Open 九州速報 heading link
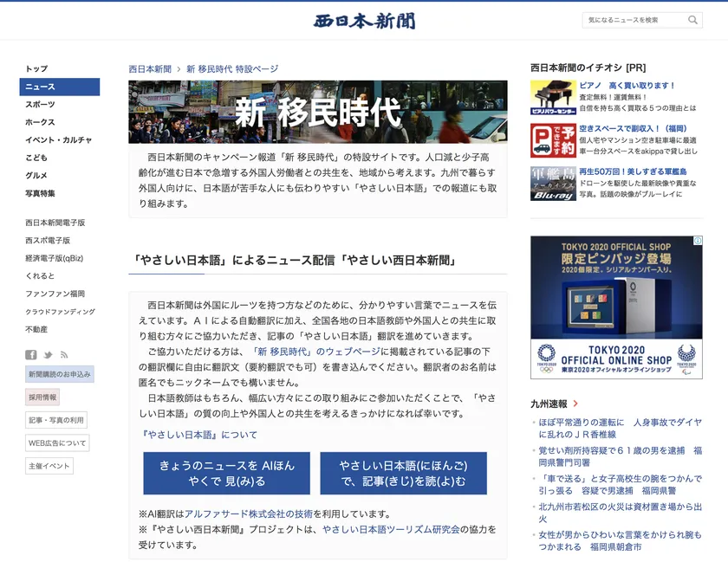Image resolution: width=728 pixels, height=562 pixels. (549, 404)
